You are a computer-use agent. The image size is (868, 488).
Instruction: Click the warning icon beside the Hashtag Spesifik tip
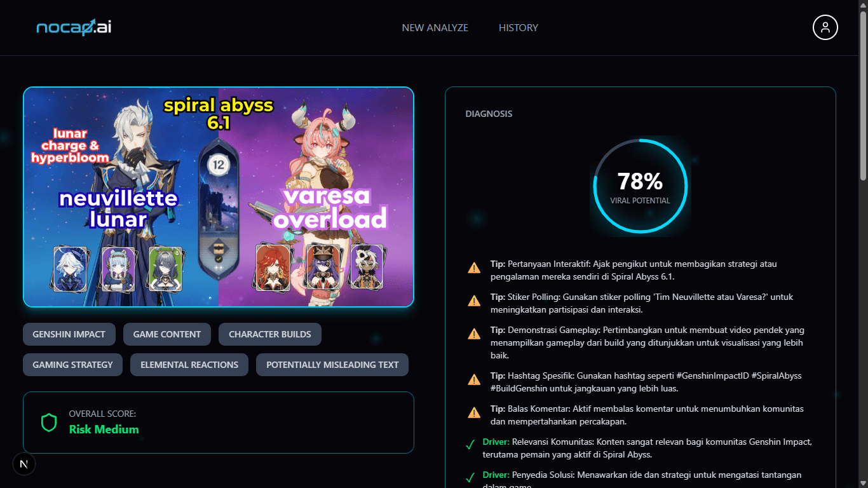tap(473, 379)
